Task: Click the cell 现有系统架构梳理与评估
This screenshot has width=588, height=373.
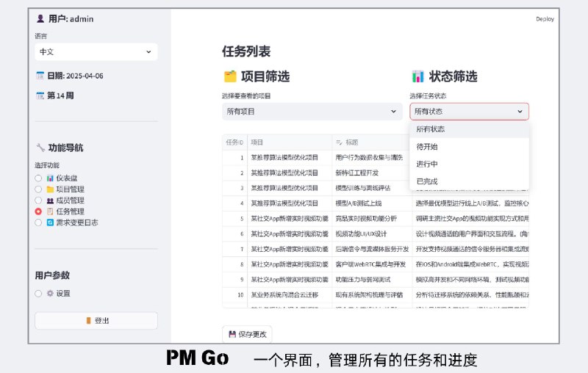Action: (x=372, y=294)
